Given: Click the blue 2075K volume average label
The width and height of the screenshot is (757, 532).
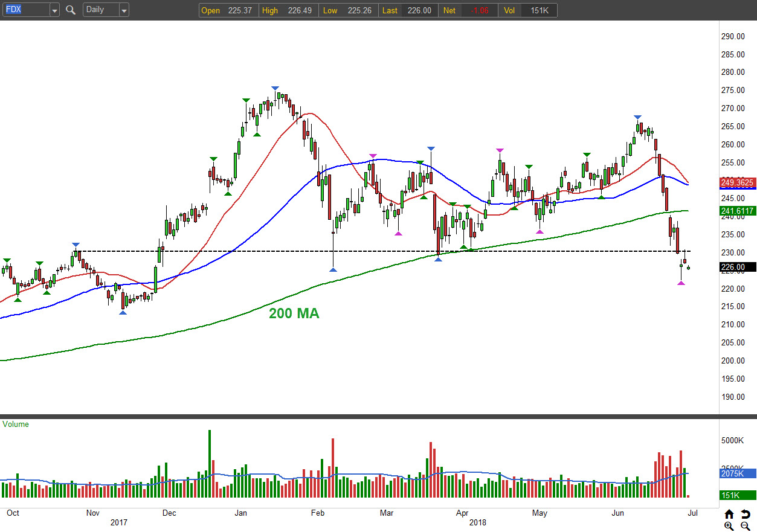Looking at the screenshot, I should 738,474.
